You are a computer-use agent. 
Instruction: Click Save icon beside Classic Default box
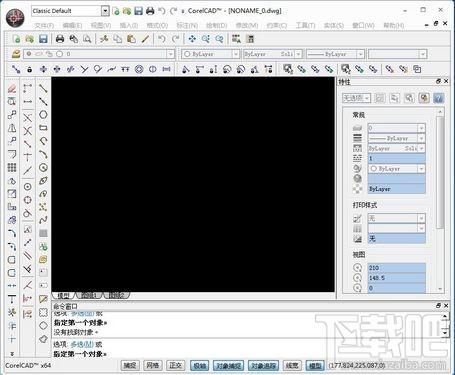[138, 11]
